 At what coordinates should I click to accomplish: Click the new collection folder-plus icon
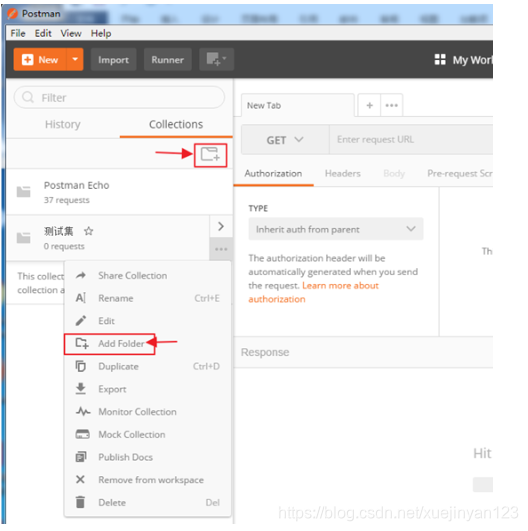210,155
